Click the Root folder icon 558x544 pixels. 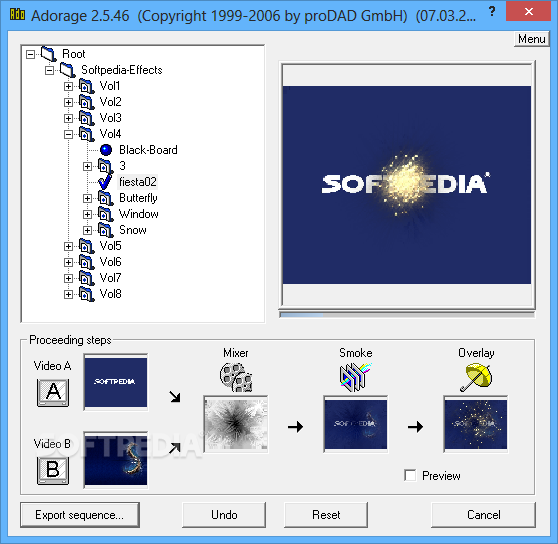[48, 54]
